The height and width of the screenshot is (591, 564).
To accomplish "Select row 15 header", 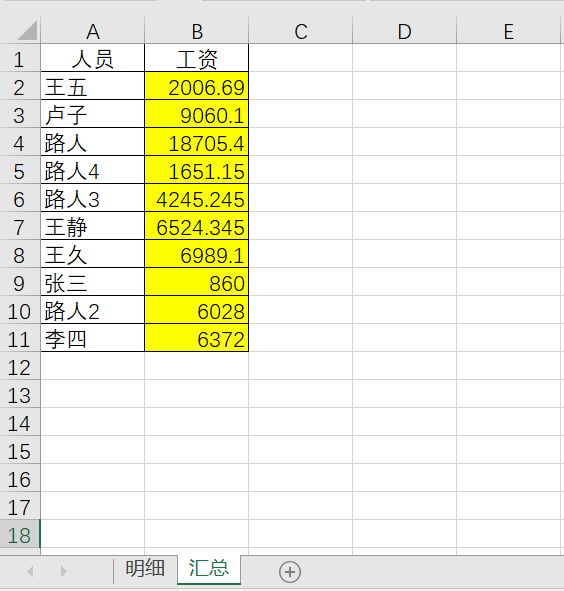I will tap(20, 450).
